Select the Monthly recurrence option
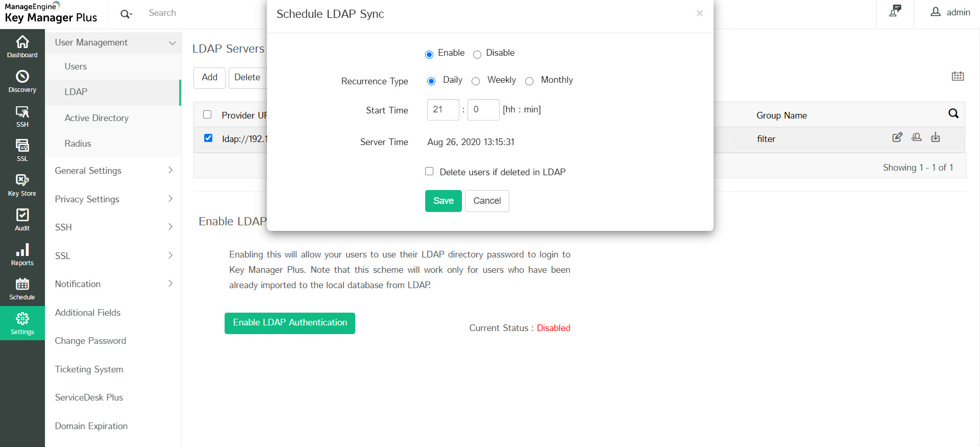The width and height of the screenshot is (980, 447). pos(529,81)
